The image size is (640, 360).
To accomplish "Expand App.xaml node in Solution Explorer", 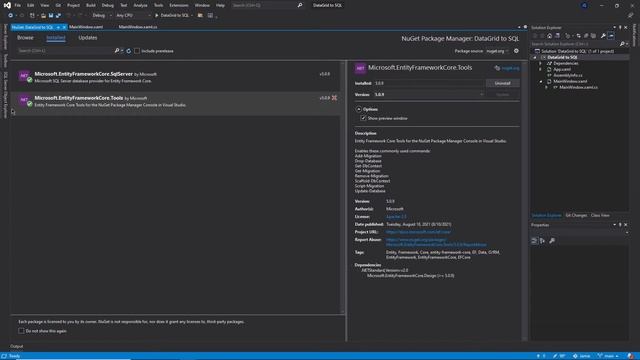I will tap(540, 69).
